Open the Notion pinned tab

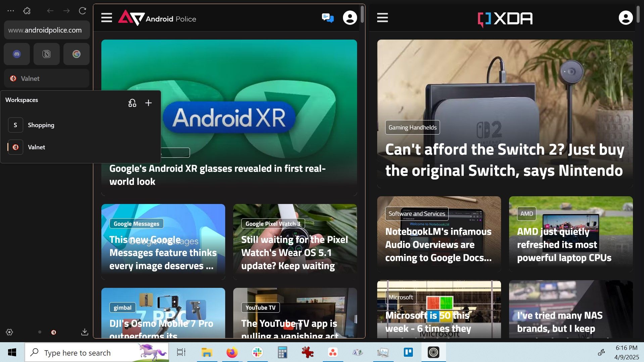coord(47,54)
